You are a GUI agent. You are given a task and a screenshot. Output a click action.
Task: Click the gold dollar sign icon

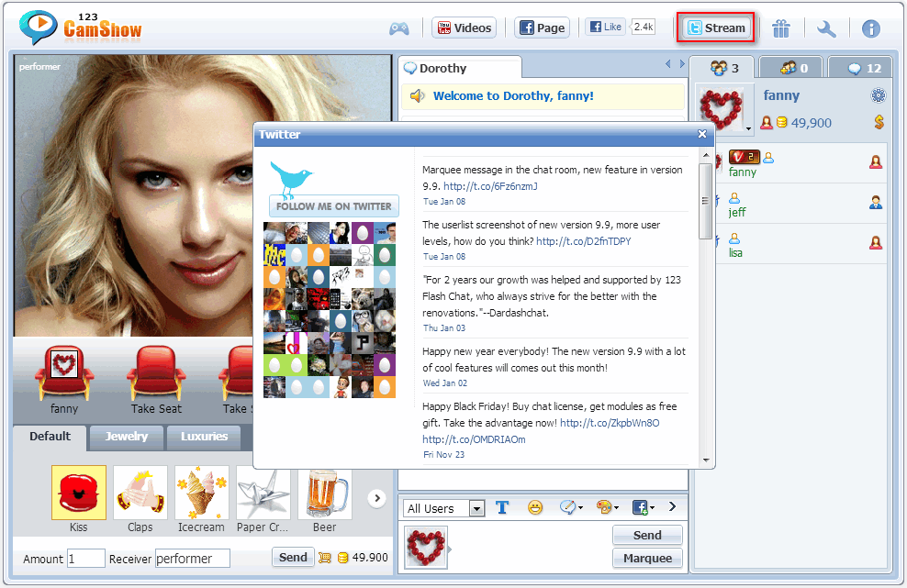[x=879, y=122]
